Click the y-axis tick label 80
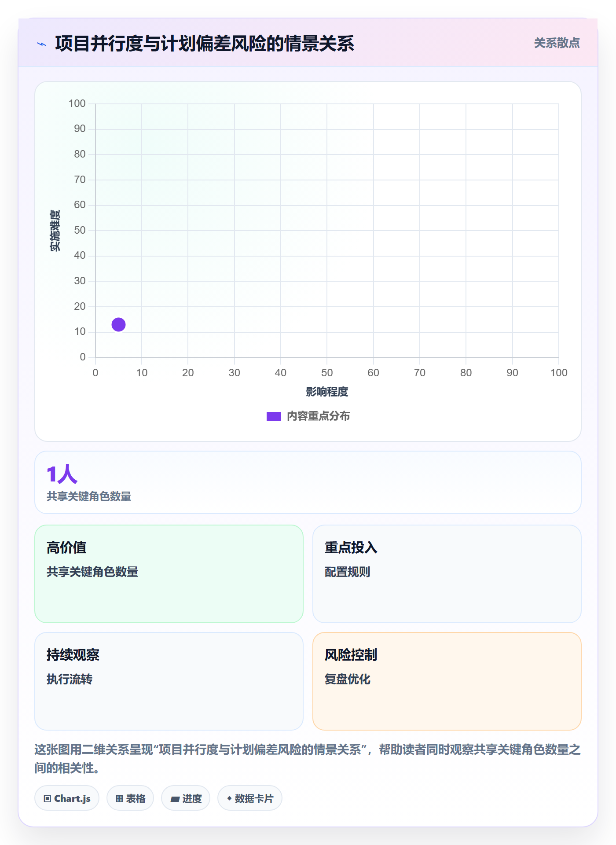616x845 pixels. click(x=80, y=154)
